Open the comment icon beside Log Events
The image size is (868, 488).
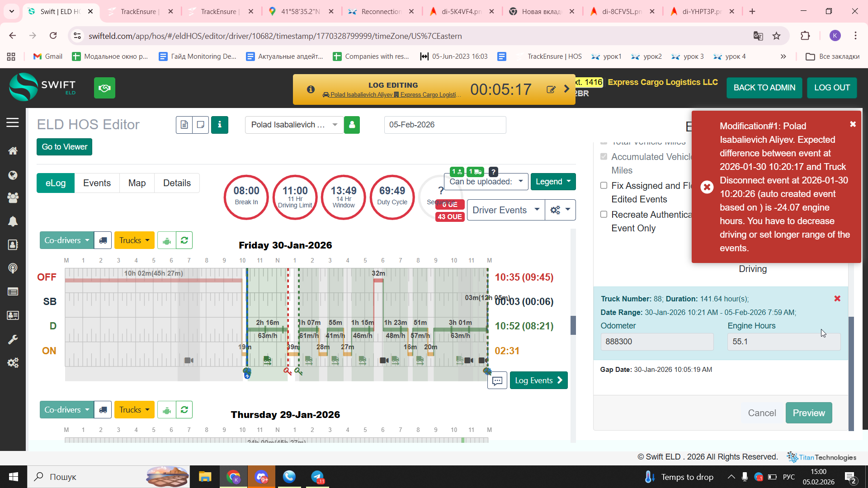tap(497, 380)
